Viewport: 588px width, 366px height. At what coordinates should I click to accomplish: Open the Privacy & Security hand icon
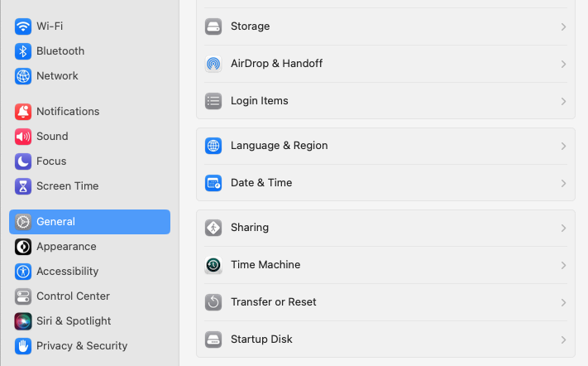click(x=23, y=346)
